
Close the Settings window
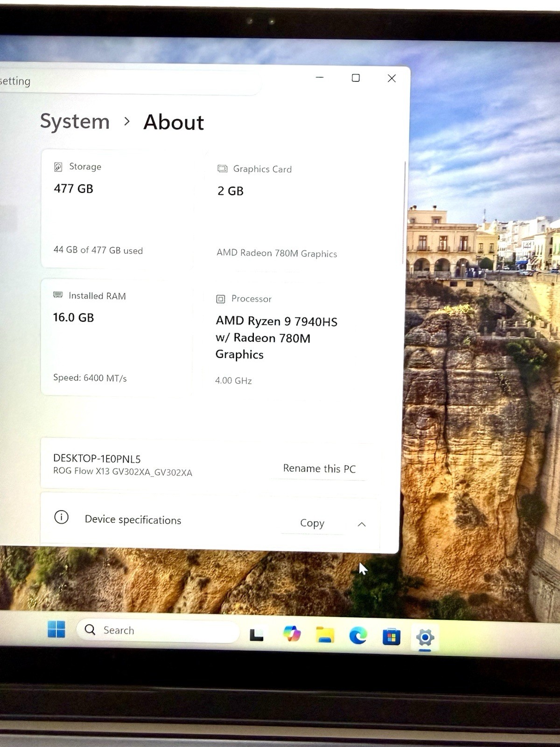click(x=392, y=78)
